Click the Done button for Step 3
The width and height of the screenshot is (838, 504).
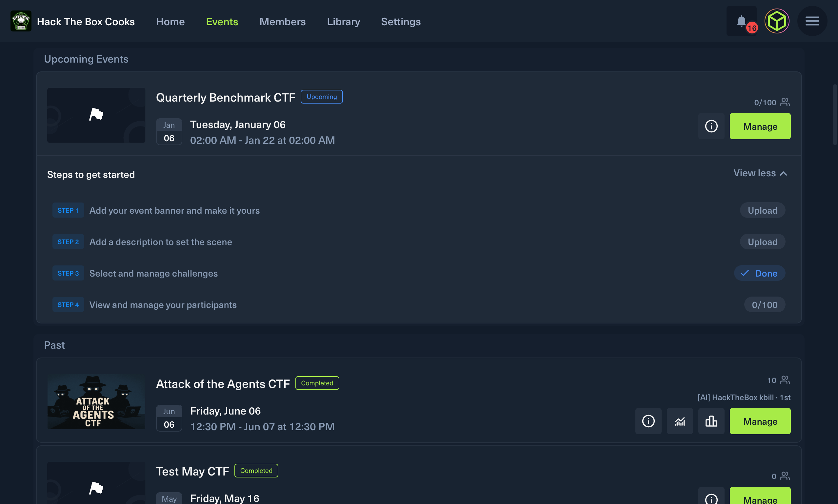point(760,273)
